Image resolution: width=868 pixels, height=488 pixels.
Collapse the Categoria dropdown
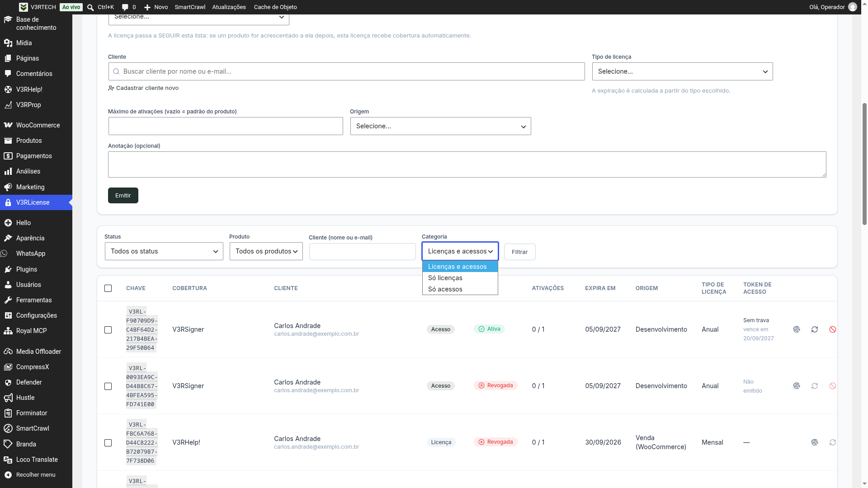point(460,251)
